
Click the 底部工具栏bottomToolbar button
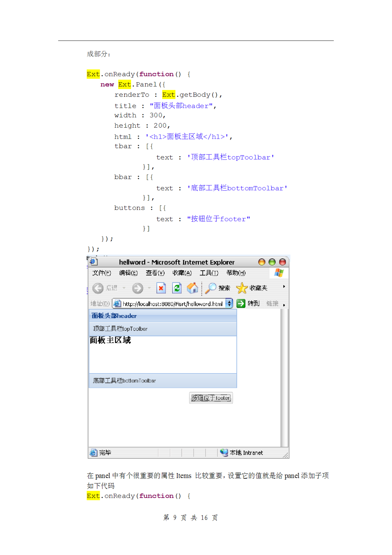[x=124, y=381]
